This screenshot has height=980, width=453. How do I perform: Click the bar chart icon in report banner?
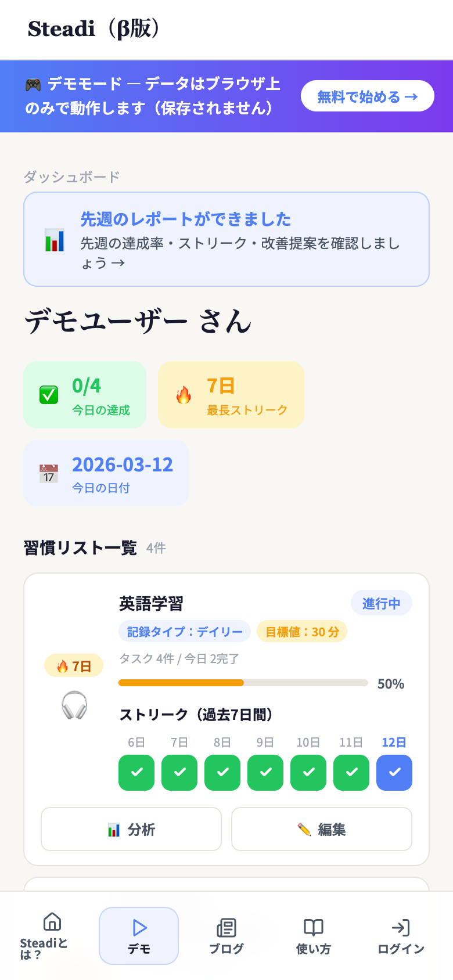[55, 240]
